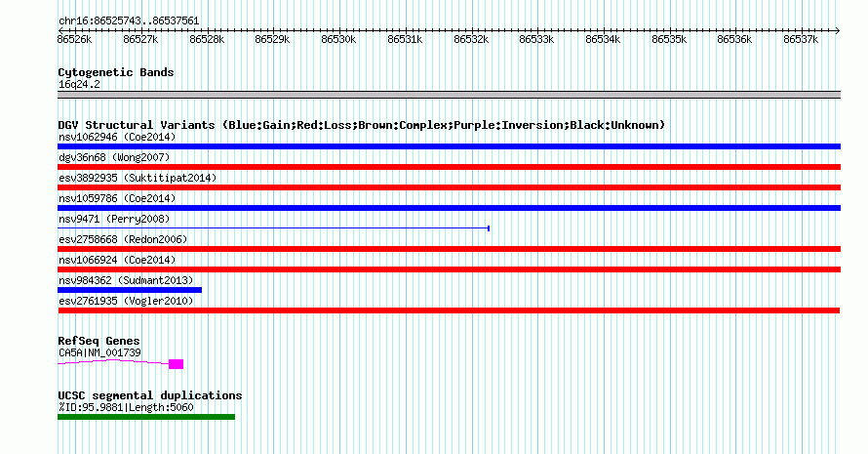The width and height of the screenshot is (868, 454).
Task: Select the 16q24.2 band label
Action: click(79, 84)
